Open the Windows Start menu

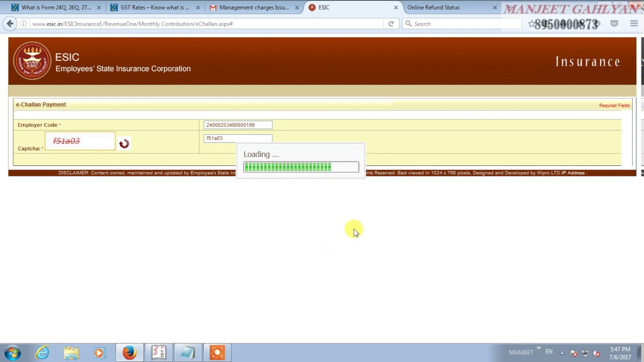pyautogui.click(x=13, y=353)
